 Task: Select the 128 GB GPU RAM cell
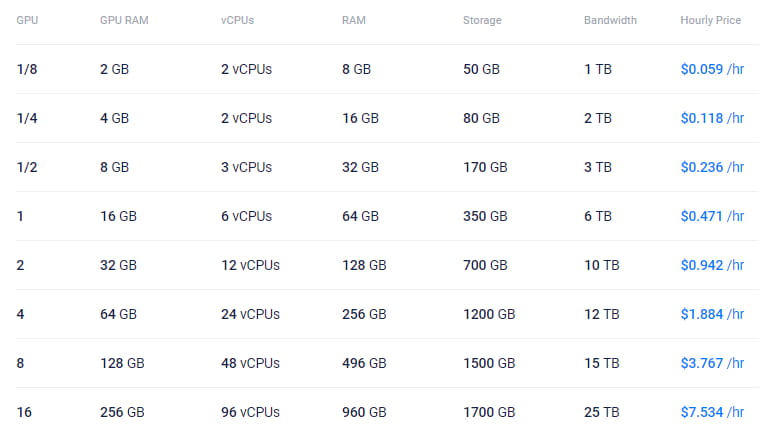123,363
